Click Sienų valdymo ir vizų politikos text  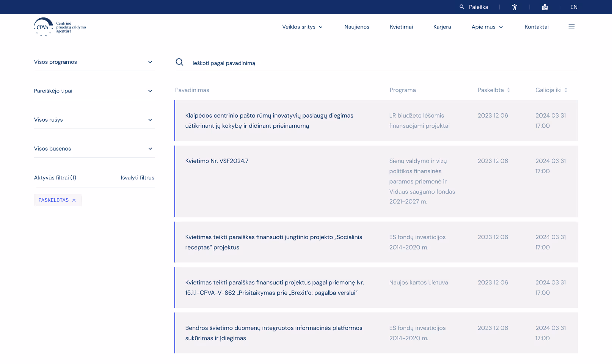(x=422, y=181)
